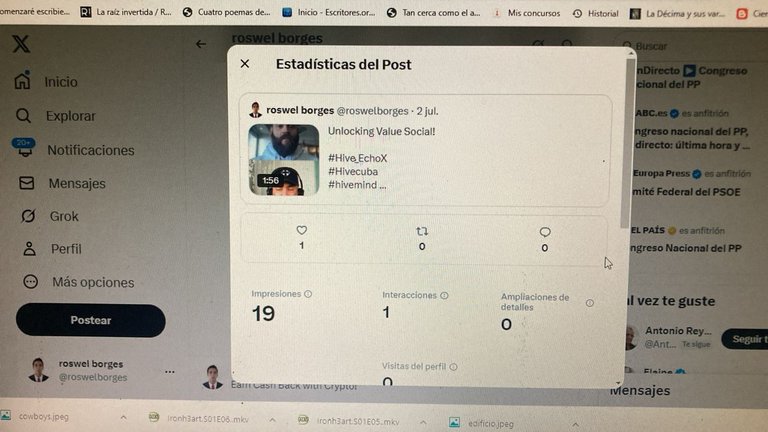The image size is (768, 432).
Task: Click the X logo in sidebar
Action: point(21,44)
